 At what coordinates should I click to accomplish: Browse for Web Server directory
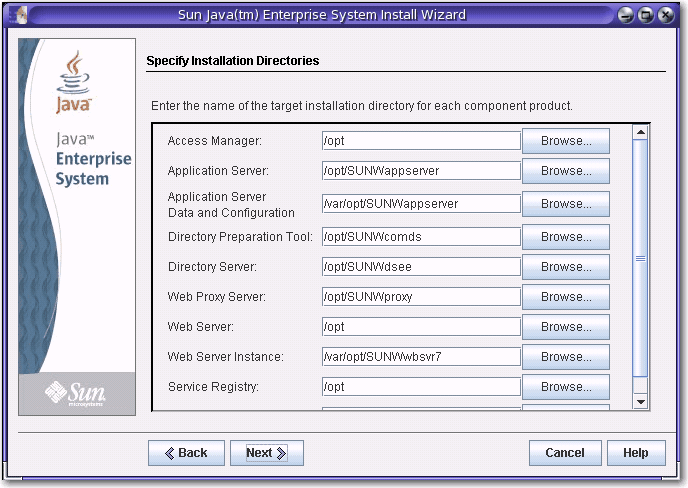(566, 327)
